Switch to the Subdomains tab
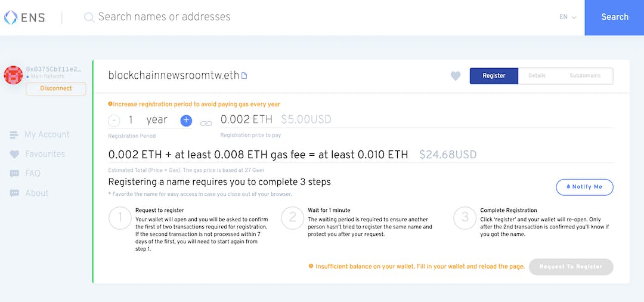The width and height of the screenshot is (644, 302). coord(585,76)
